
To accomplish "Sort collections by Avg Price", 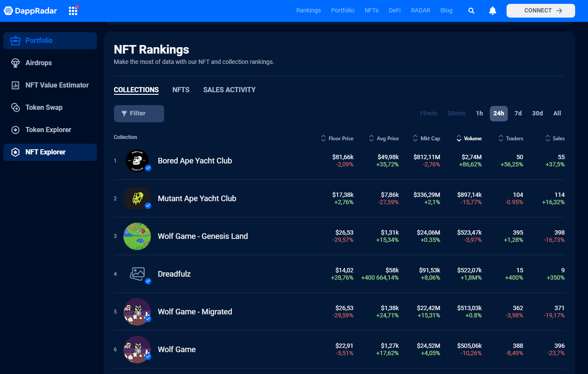I will pyautogui.click(x=384, y=139).
